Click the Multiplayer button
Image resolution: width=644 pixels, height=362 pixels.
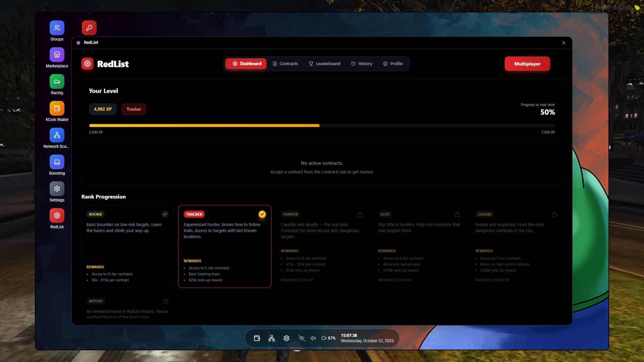[527, 63]
